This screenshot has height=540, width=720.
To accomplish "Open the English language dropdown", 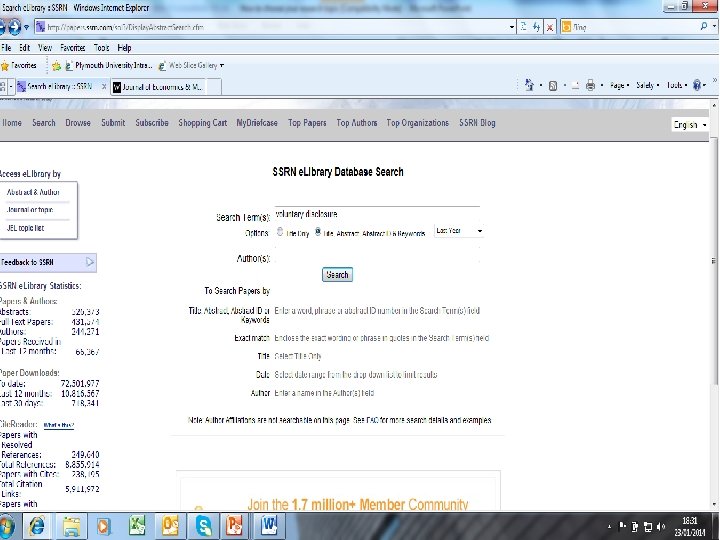I will click(690, 125).
